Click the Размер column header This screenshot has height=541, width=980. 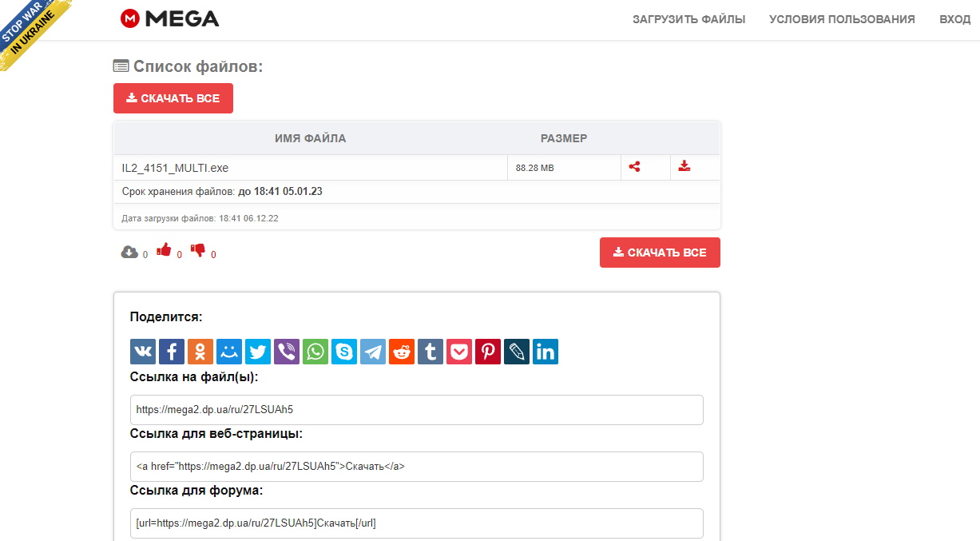(x=564, y=138)
